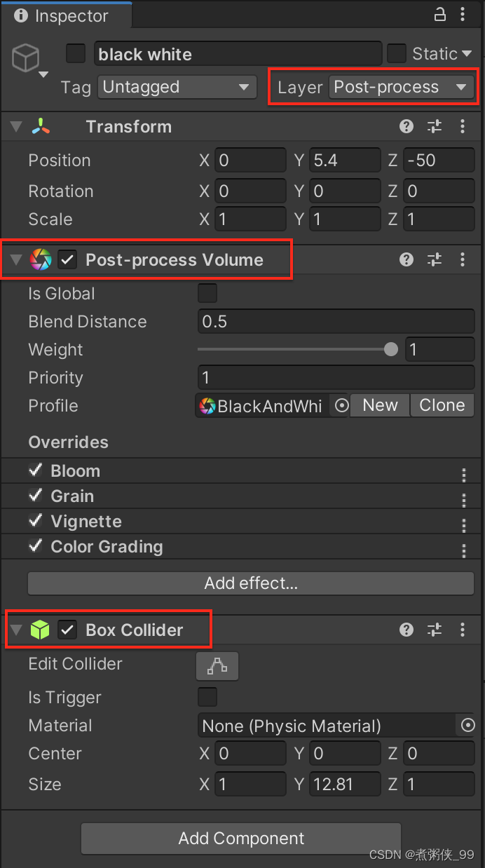Select the Inspector tab
The height and width of the screenshot is (868, 485).
62,15
